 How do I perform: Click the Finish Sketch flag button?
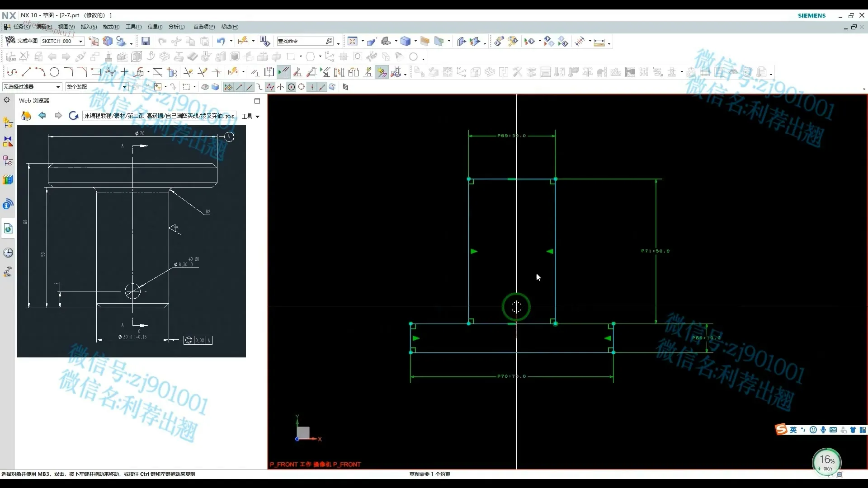(x=10, y=41)
